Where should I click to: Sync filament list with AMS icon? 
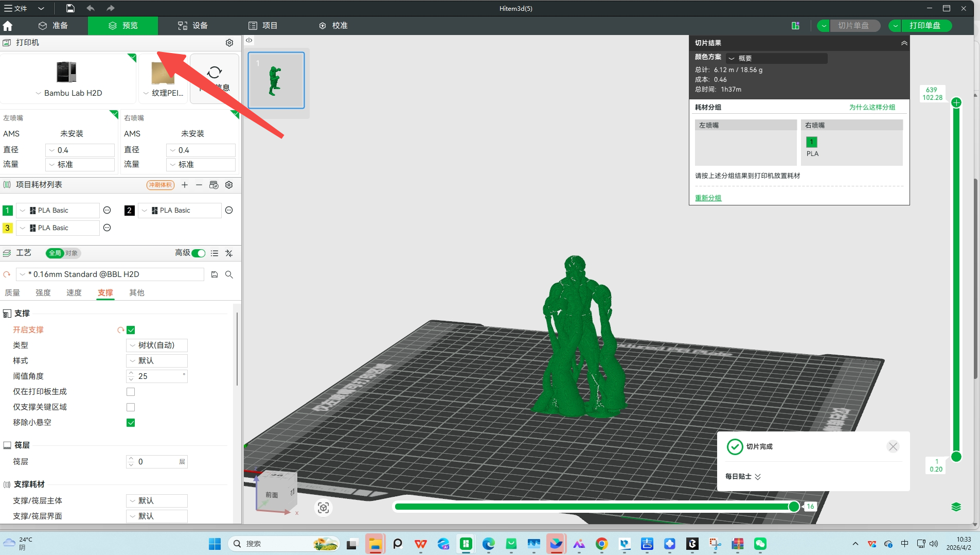tap(213, 185)
